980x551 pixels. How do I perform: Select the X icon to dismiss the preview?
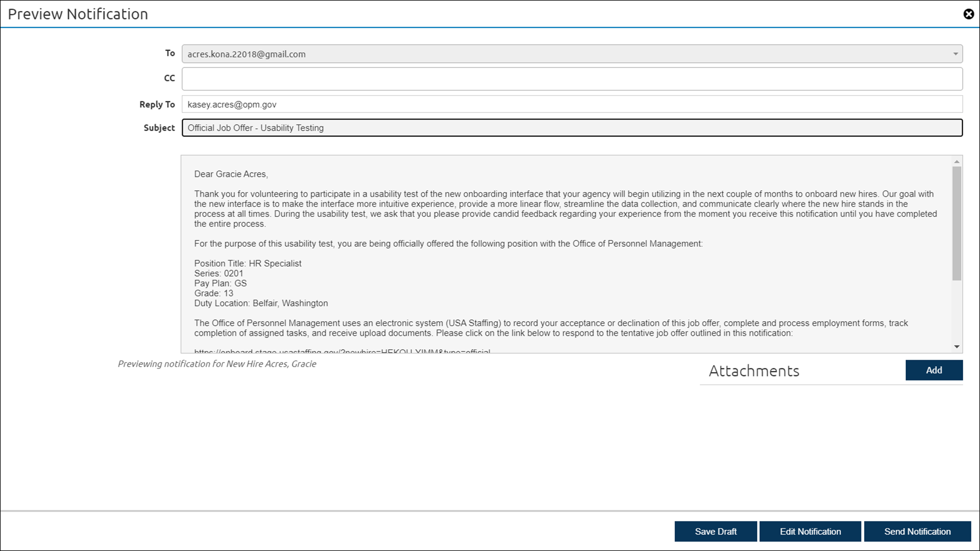click(969, 14)
